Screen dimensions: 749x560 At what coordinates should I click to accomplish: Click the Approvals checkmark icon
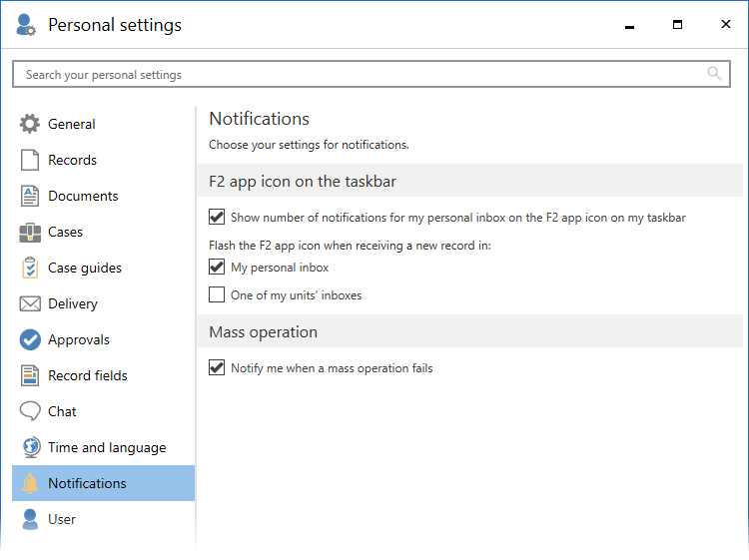tap(30, 339)
